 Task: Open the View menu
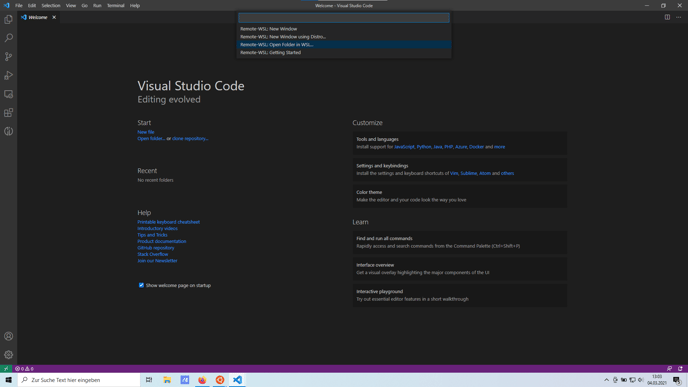(x=71, y=6)
